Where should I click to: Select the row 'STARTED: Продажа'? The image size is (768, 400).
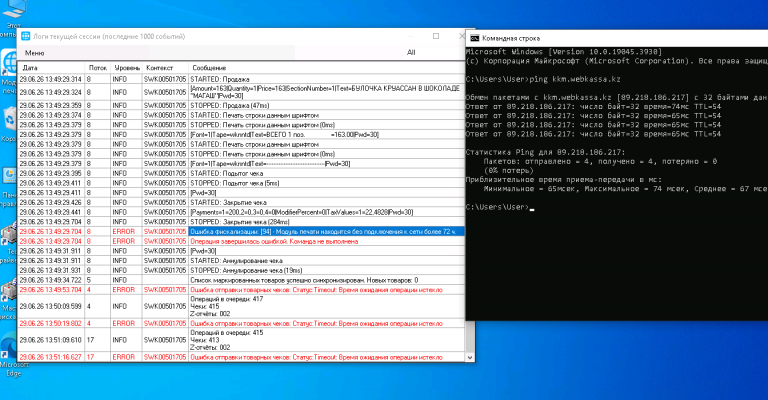(x=241, y=79)
